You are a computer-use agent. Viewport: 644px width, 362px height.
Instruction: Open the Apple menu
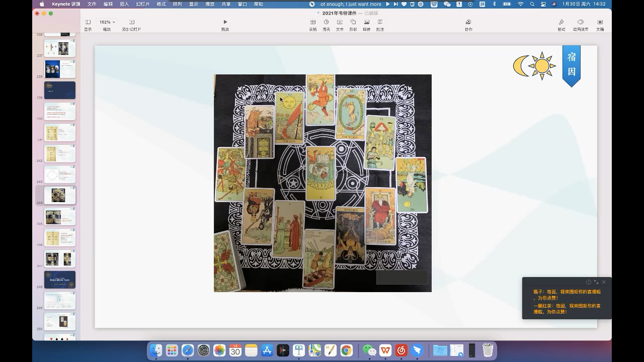click(42, 4)
